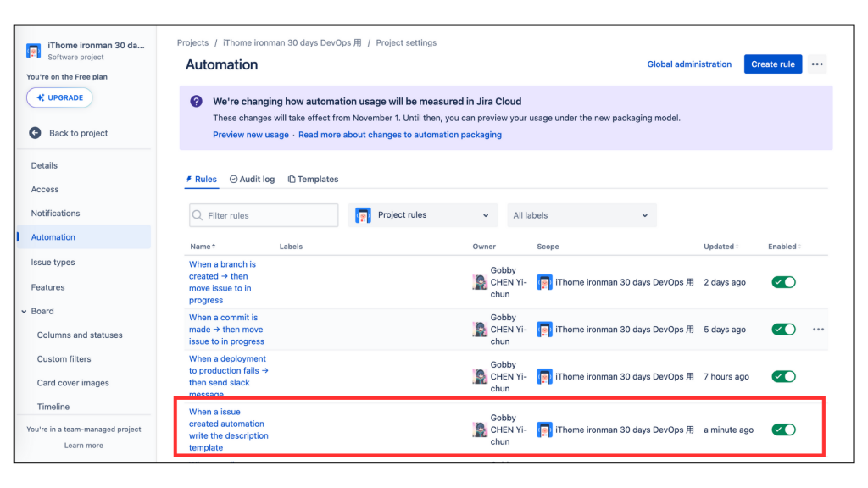
Task: Click the Labels column header
Action: click(x=291, y=247)
